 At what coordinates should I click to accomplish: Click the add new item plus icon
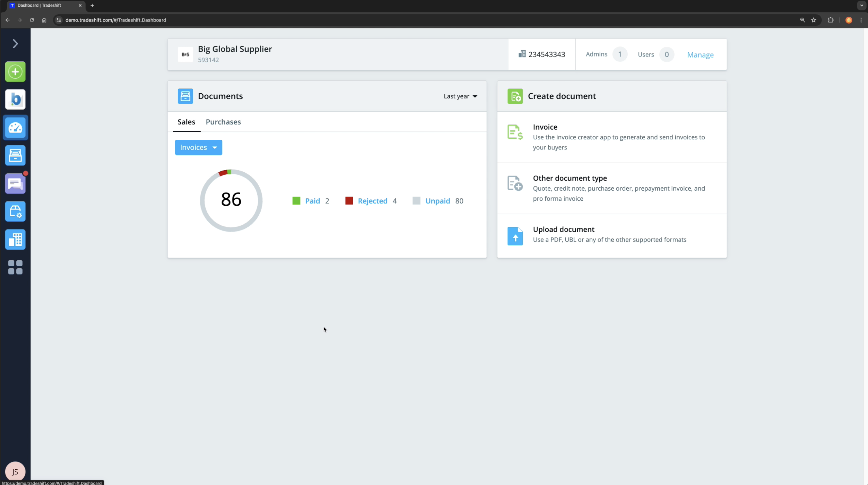click(15, 72)
